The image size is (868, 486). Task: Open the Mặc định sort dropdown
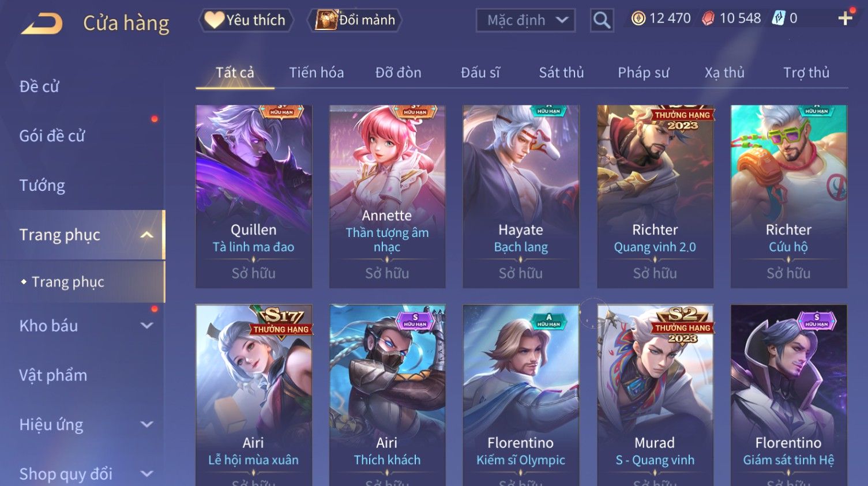[x=525, y=21]
